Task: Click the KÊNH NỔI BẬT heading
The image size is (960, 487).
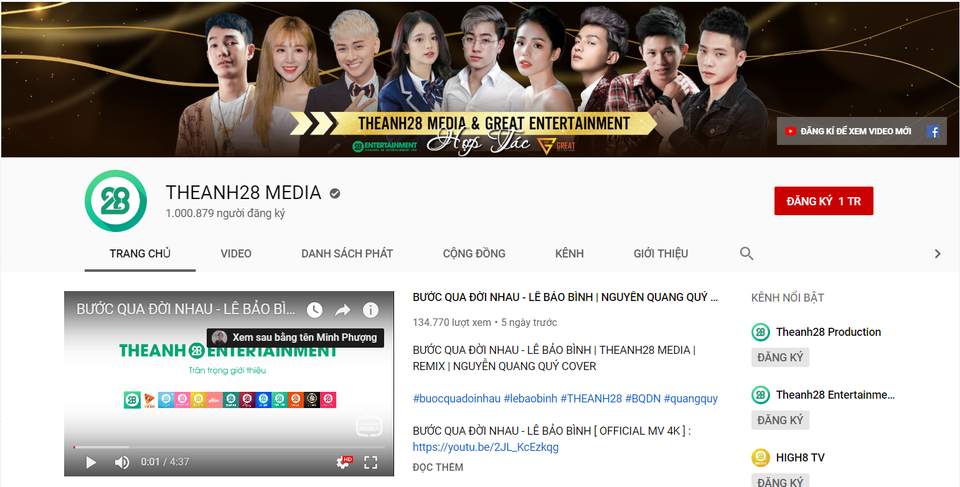Action: 787,298
